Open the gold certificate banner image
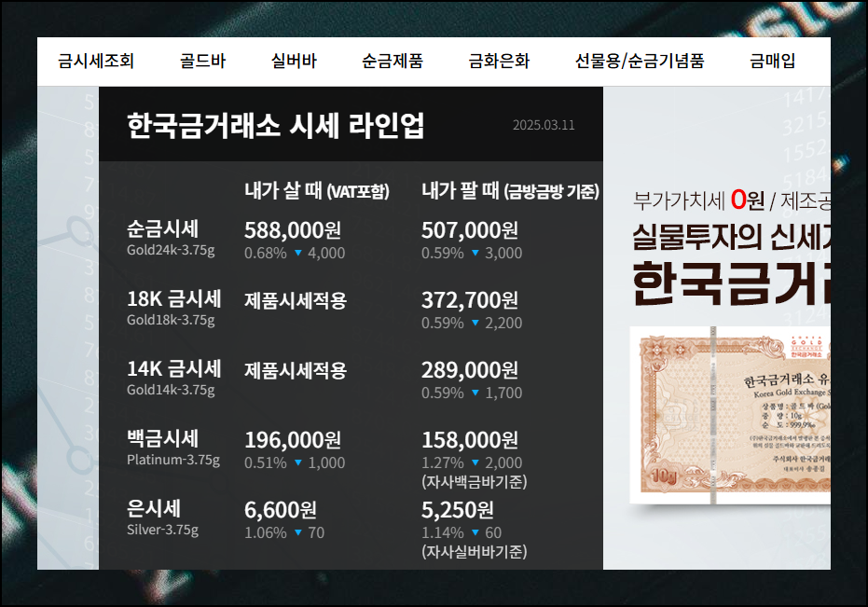Screen dimensions: 868x607 tap(730, 415)
